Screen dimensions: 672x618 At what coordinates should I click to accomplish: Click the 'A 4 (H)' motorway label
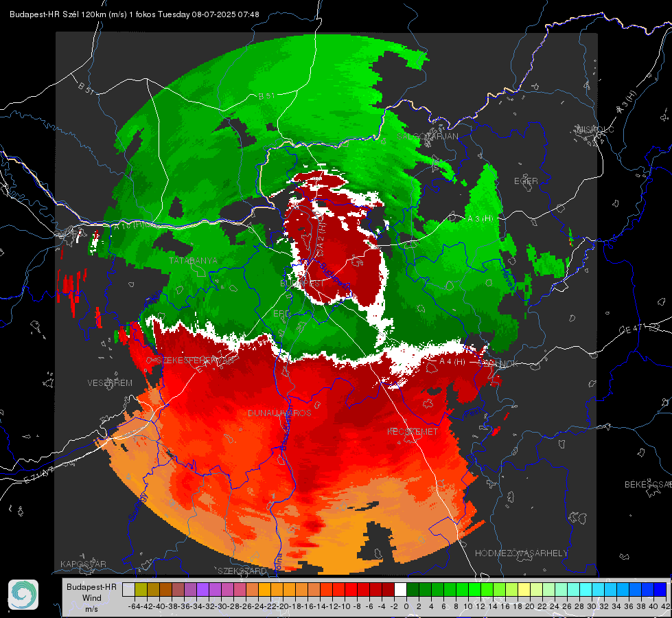coord(452,362)
